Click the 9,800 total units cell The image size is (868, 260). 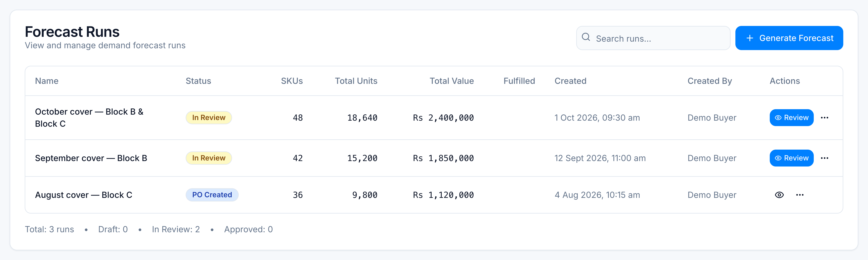click(365, 195)
